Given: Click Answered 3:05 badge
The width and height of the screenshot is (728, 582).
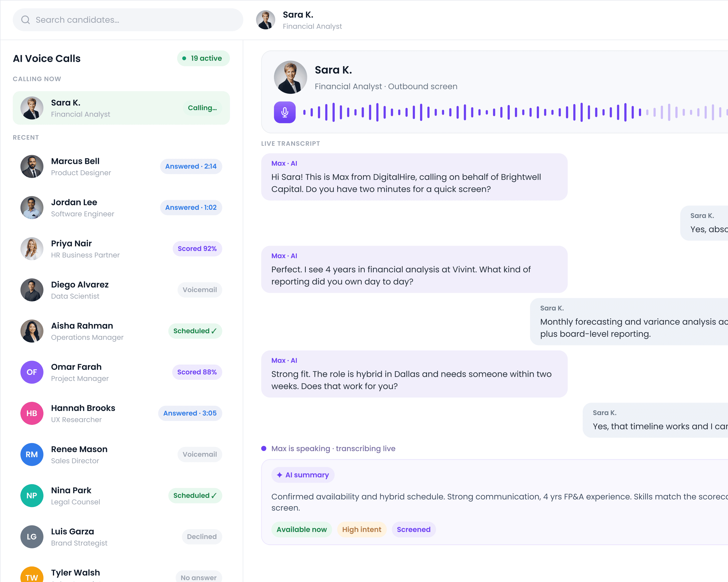Looking at the screenshot, I should (190, 414).
